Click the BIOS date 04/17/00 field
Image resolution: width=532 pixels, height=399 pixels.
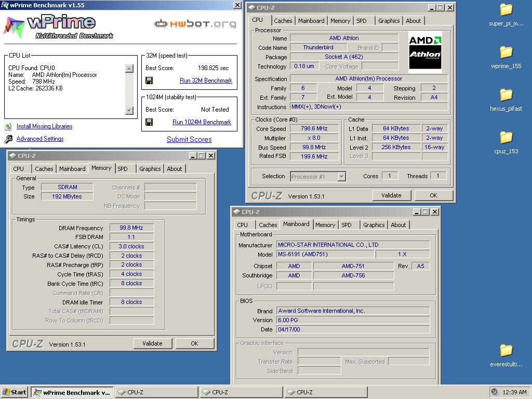353,329
